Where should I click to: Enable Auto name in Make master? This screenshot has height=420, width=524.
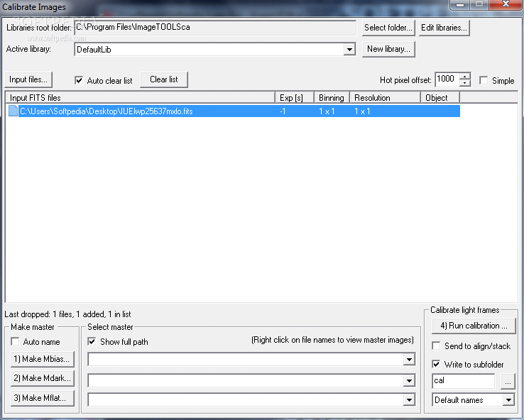pos(15,341)
